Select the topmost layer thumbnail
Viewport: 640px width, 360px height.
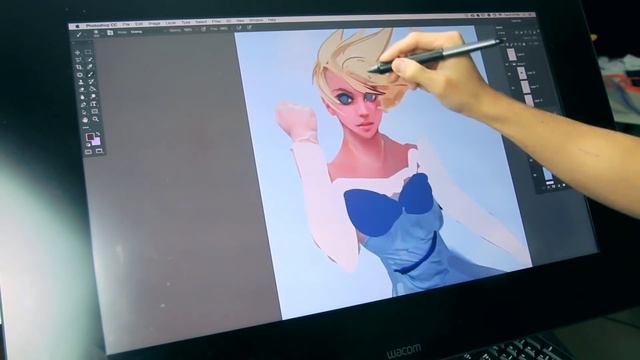point(512,54)
